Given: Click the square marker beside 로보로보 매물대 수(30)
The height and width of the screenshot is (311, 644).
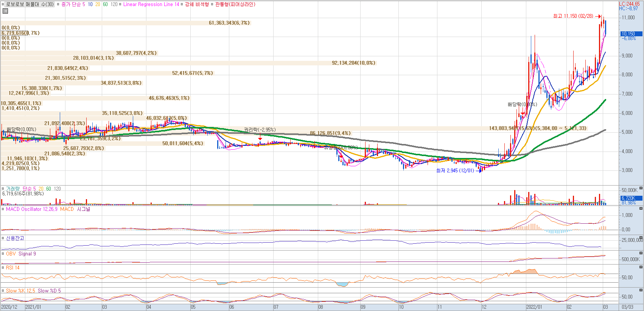Looking at the screenshot, I should click(3, 5).
